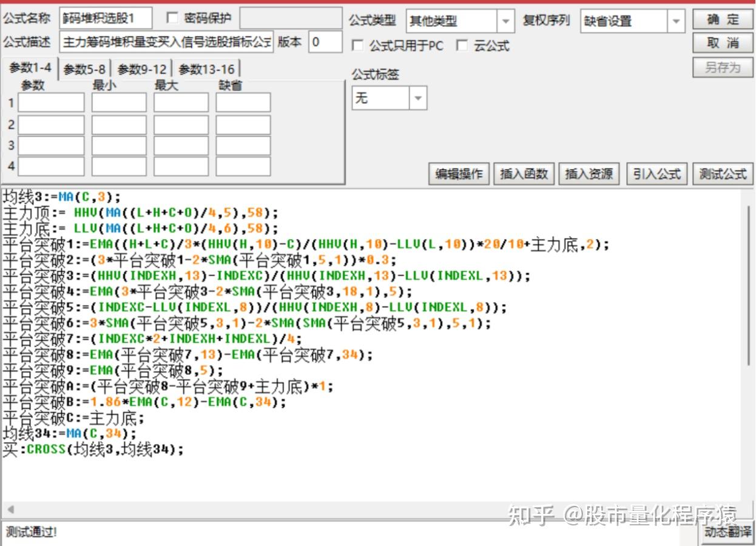Focus the 公式描述 input field

(x=167, y=42)
